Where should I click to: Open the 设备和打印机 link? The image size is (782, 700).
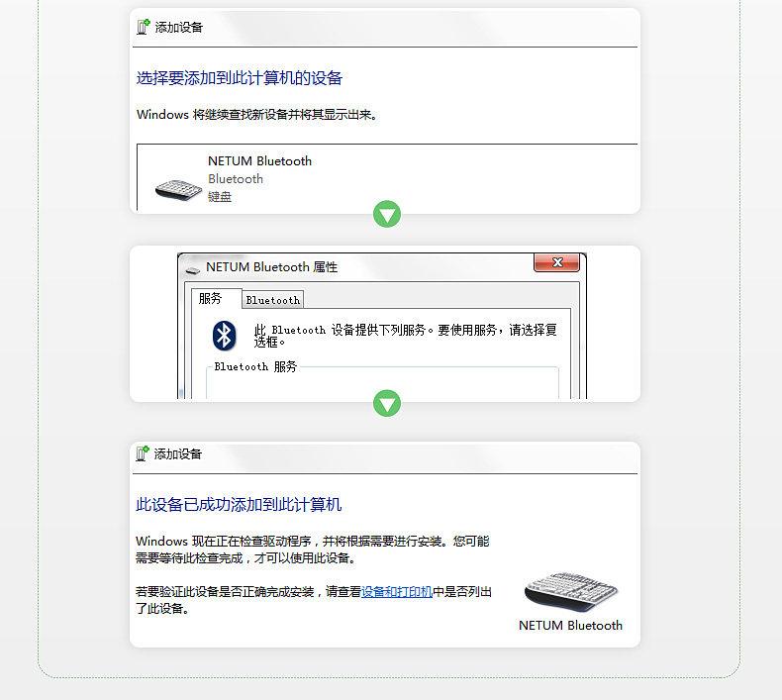point(397,592)
